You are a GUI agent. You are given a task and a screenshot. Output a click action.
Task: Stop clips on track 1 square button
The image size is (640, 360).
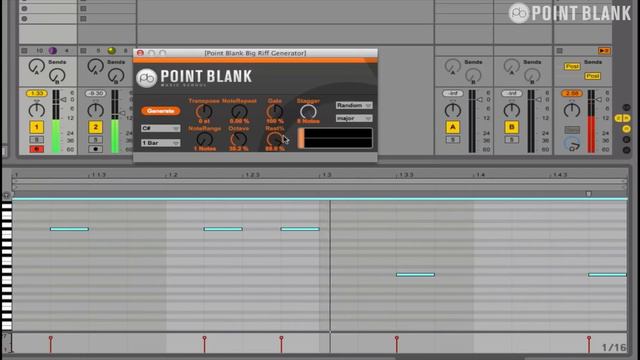click(x=24, y=51)
